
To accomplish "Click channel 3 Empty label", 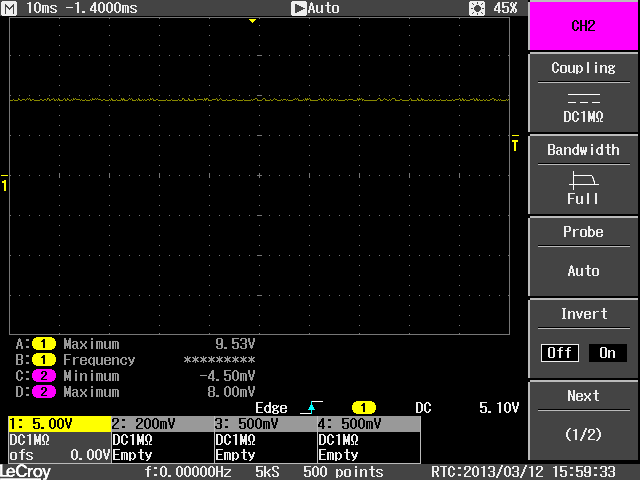I will tap(236, 455).
